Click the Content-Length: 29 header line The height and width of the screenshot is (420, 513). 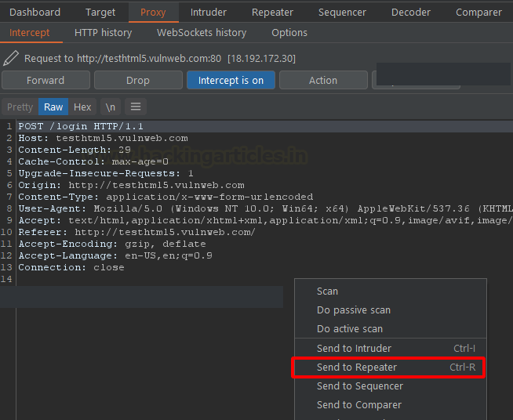75,150
